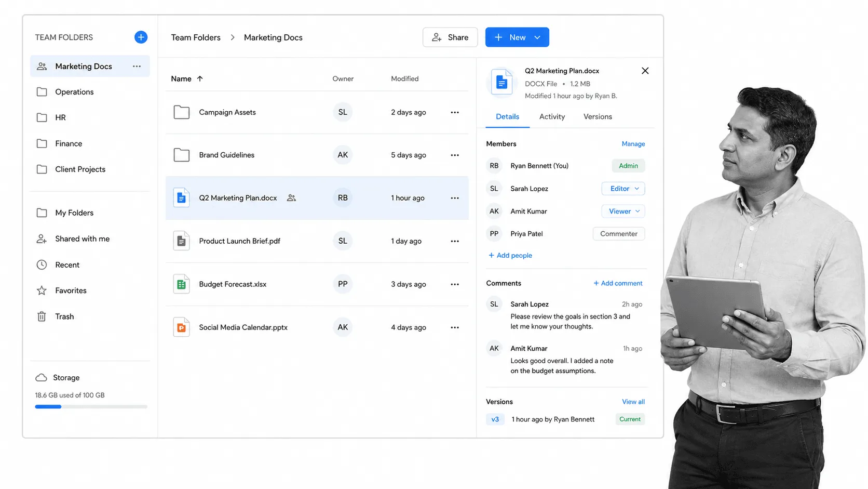
Task: Switch to the Versions tab
Action: click(598, 116)
